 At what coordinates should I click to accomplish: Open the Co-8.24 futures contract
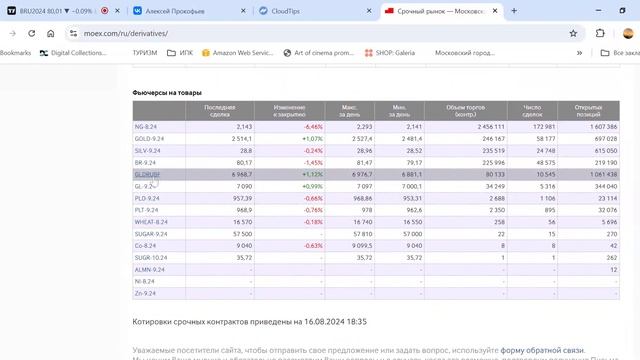[x=145, y=246]
